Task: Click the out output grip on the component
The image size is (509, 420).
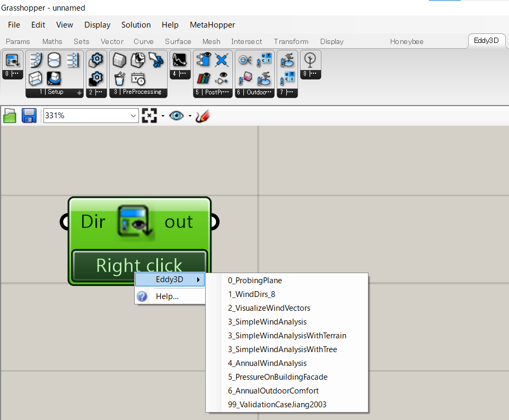Action: pos(215,222)
